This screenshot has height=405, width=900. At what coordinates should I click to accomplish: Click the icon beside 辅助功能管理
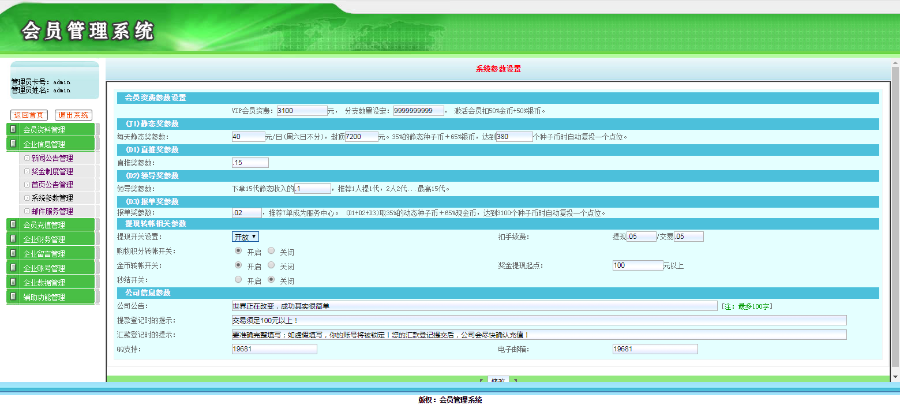pyautogui.click(x=13, y=297)
